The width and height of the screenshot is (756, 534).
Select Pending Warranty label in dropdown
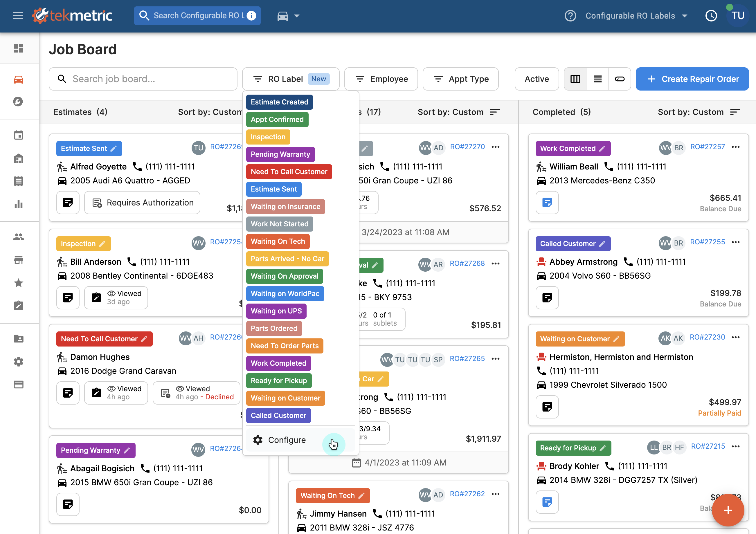pos(280,154)
